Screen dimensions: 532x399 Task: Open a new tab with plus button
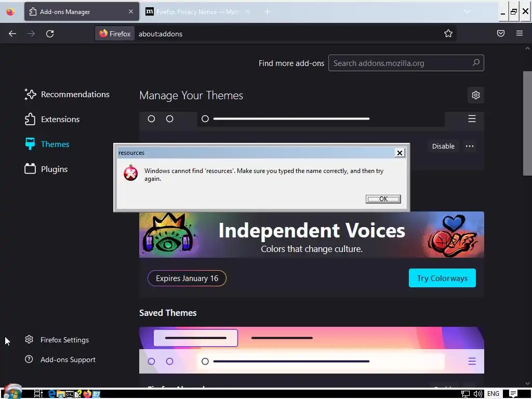(x=267, y=12)
